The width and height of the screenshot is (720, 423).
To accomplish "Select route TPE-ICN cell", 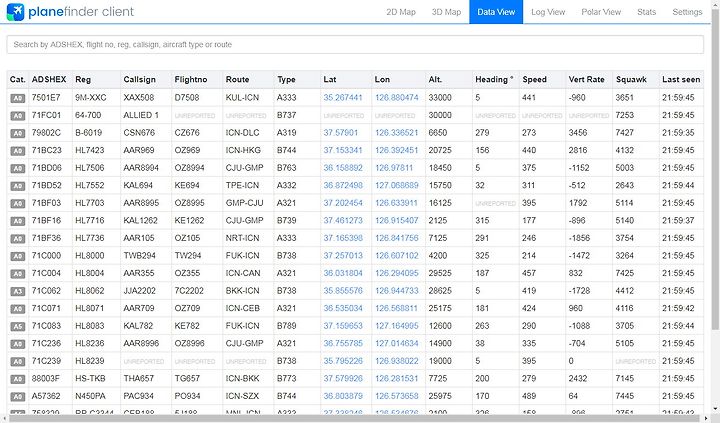I will point(248,185).
